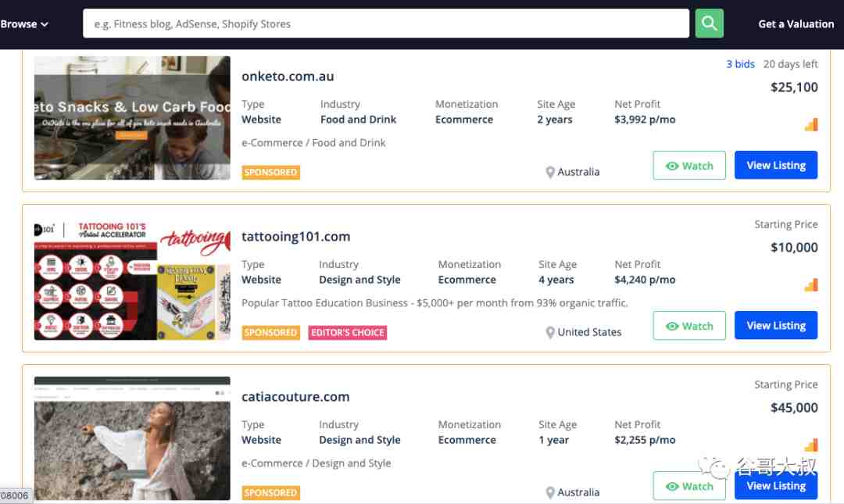Viewport: 844px width, 504px height.
Task: Open the catiacouture.com title link
Action: 295,397
